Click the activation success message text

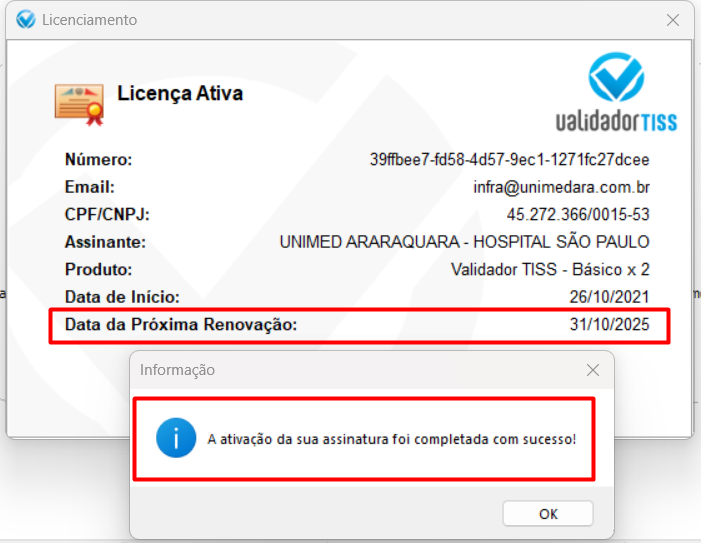(392, 439)
